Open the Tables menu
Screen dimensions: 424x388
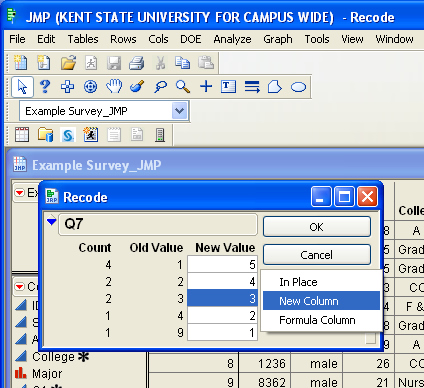(x=83, y=39)
